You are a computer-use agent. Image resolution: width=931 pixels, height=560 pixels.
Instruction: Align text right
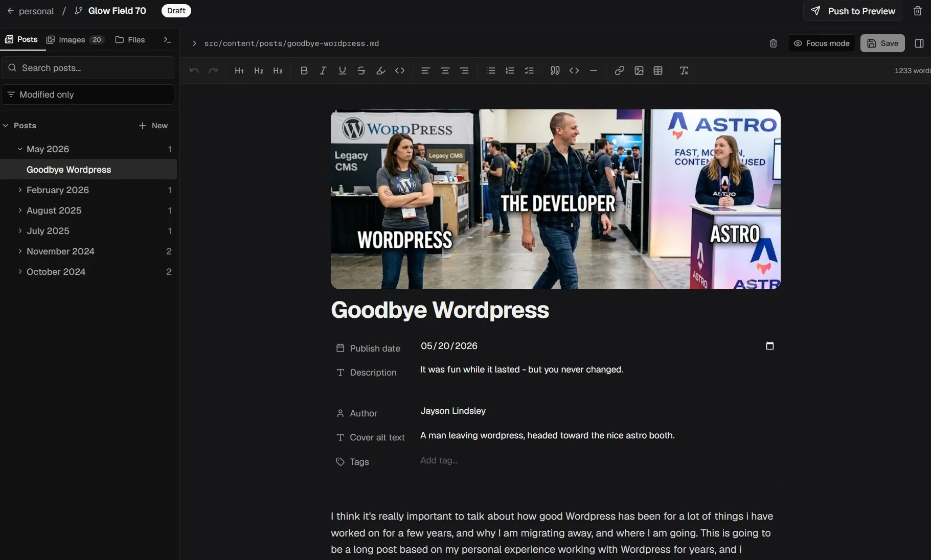[464, 71]
